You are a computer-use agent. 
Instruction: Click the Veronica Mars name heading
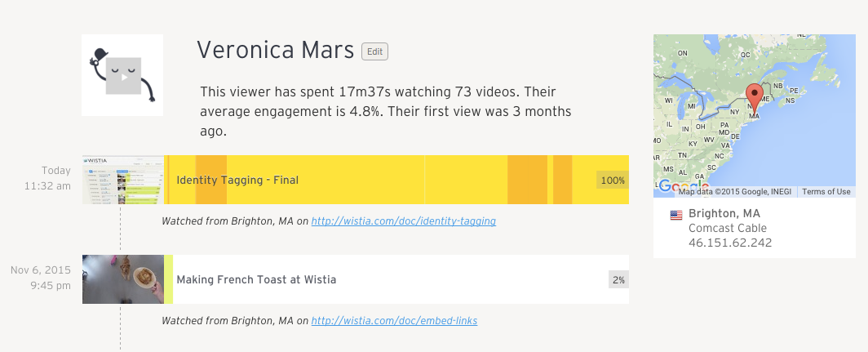point(276,51)
